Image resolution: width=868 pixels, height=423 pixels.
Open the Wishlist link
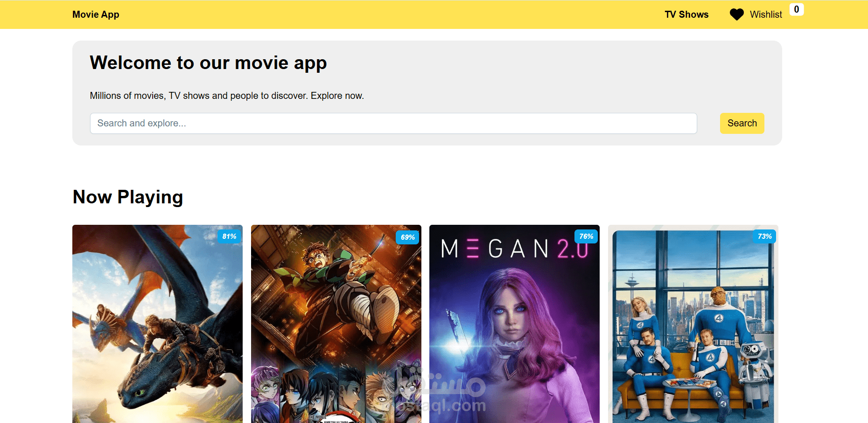pyautogui.click(x=766, y=14)
